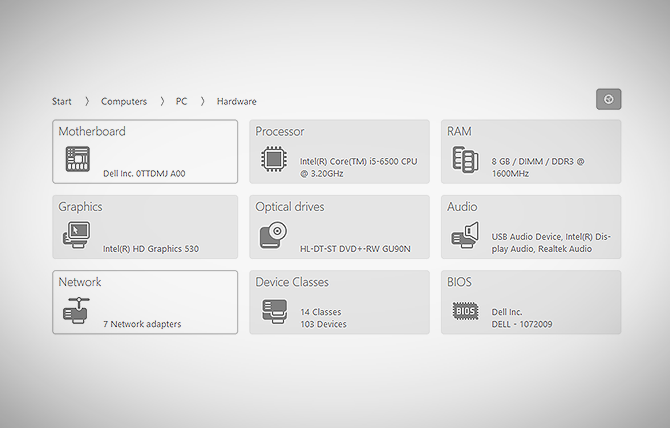
Task: Open the Graphics tile heading
Action: point(80,207)
